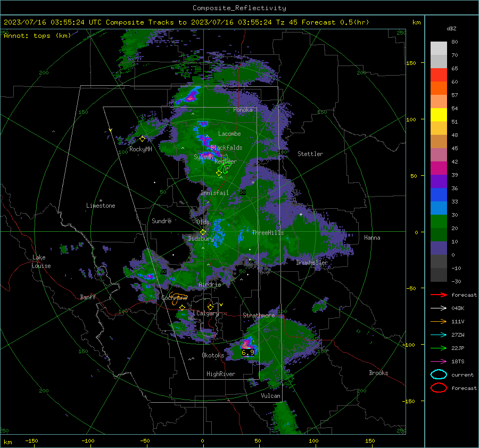Click the Okotoks town label
This screenshot has width=479, height=448.
(x=213, y=355)
